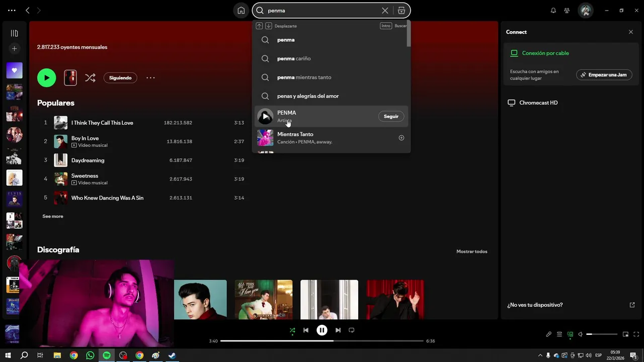Viewport: 644px width, 362px height.
Task: Play the artist with the green play button
Action: coord(46,77)
